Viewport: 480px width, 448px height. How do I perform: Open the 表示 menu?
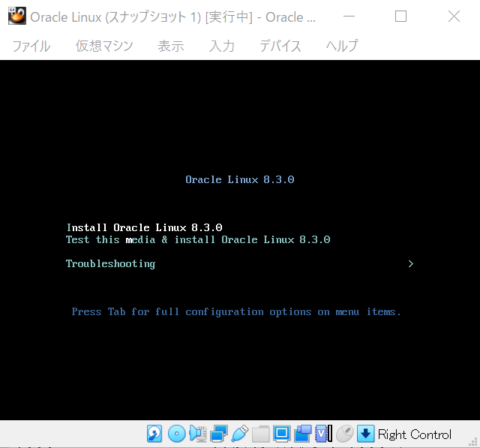coord(171,47)
